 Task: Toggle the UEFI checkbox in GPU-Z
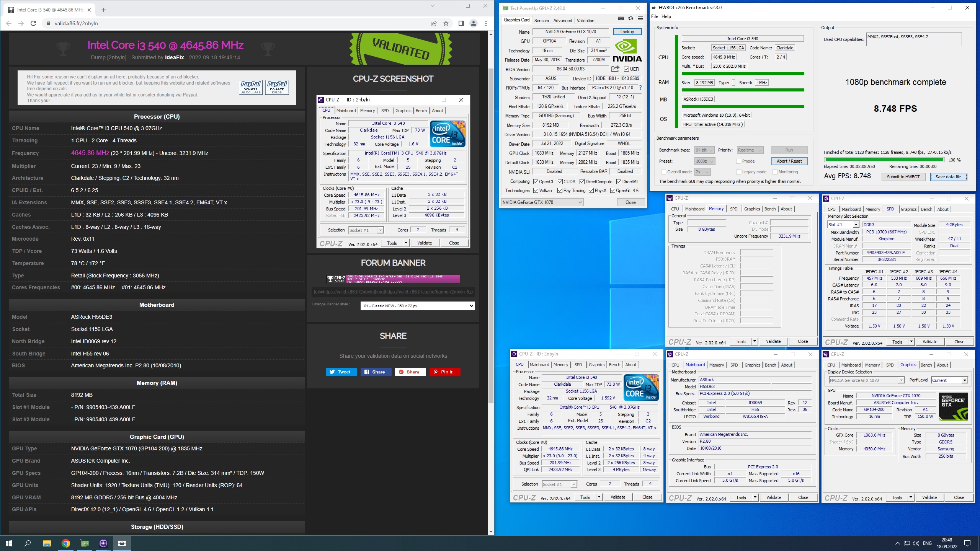[626, 69]
